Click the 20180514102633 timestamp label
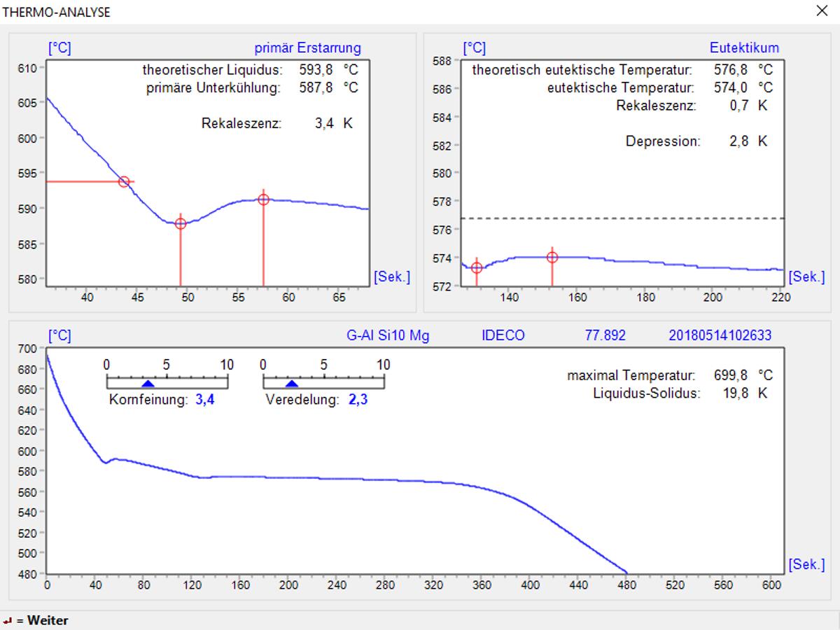The width and height of the screenshot is (840, 630). [x=720, y=335]
